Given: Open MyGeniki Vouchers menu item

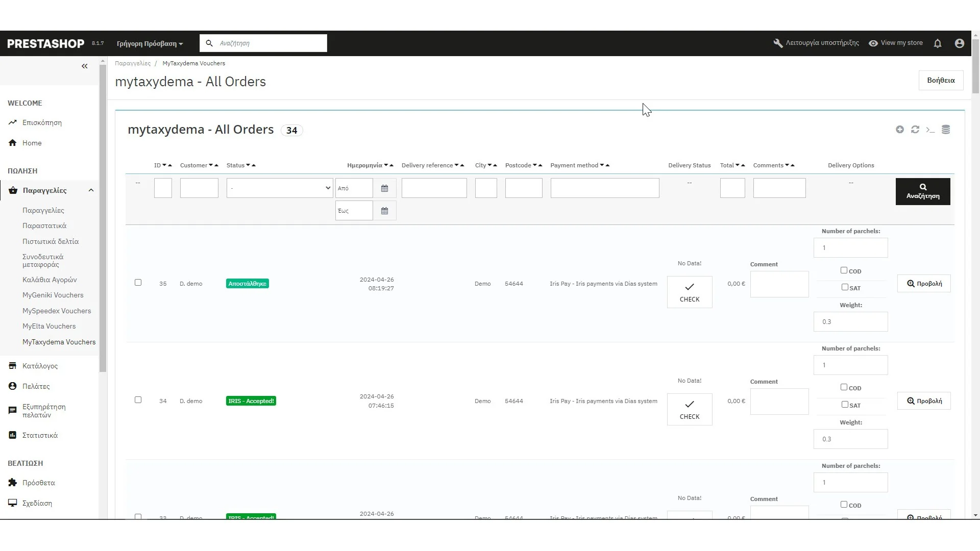Looking at the screenshot, I should click(x=53, y=295).
